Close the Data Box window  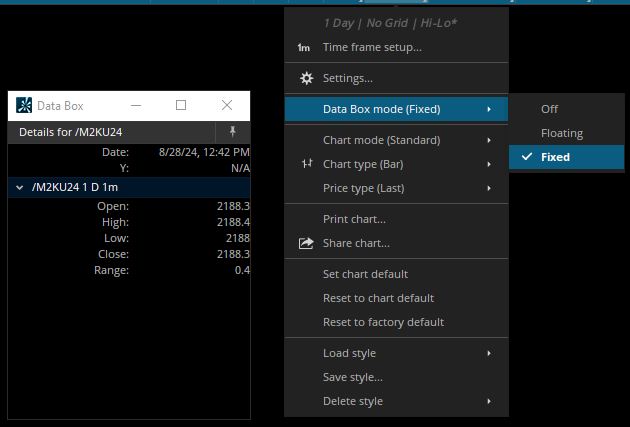pos(227,105)
